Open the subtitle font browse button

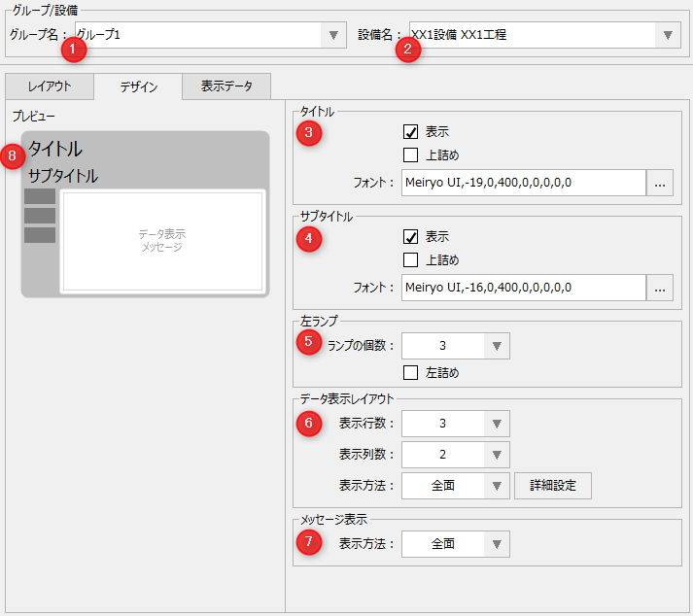point(661,288)
